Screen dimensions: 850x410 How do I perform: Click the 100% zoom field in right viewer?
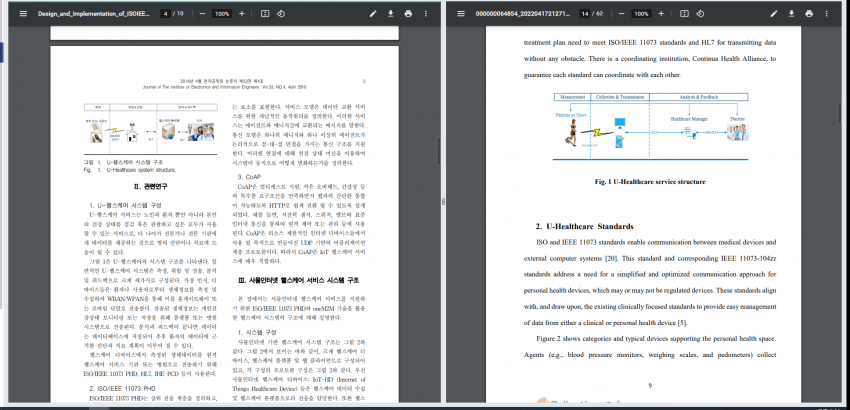click(x=641, y=14)
